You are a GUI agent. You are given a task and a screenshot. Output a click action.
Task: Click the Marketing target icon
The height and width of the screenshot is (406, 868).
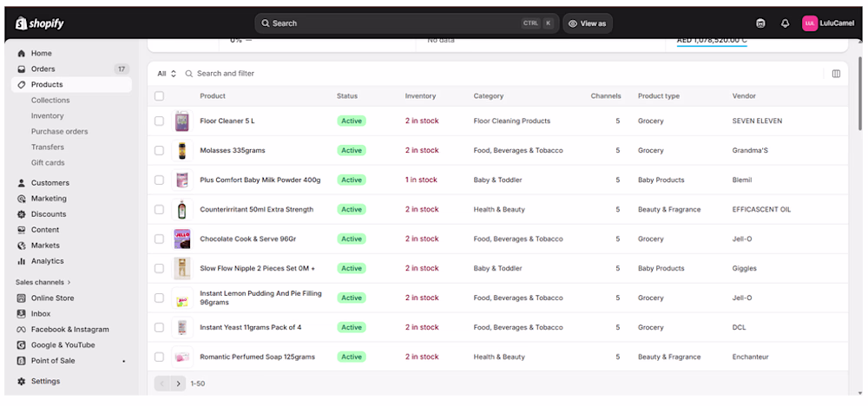point(22,199)
